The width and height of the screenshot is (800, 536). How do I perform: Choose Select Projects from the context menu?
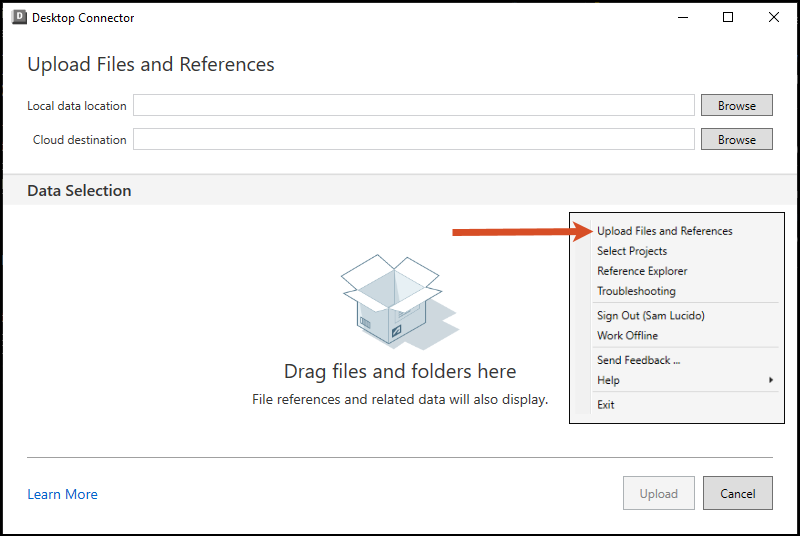coord(632,251)
